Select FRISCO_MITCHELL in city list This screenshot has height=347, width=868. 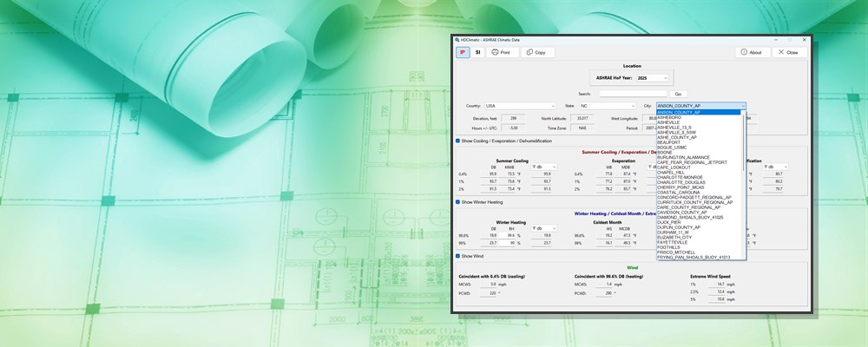[698, 252]
